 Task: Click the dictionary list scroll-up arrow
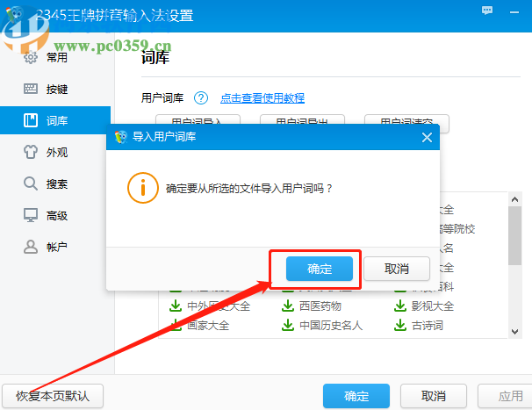point(514,199)
